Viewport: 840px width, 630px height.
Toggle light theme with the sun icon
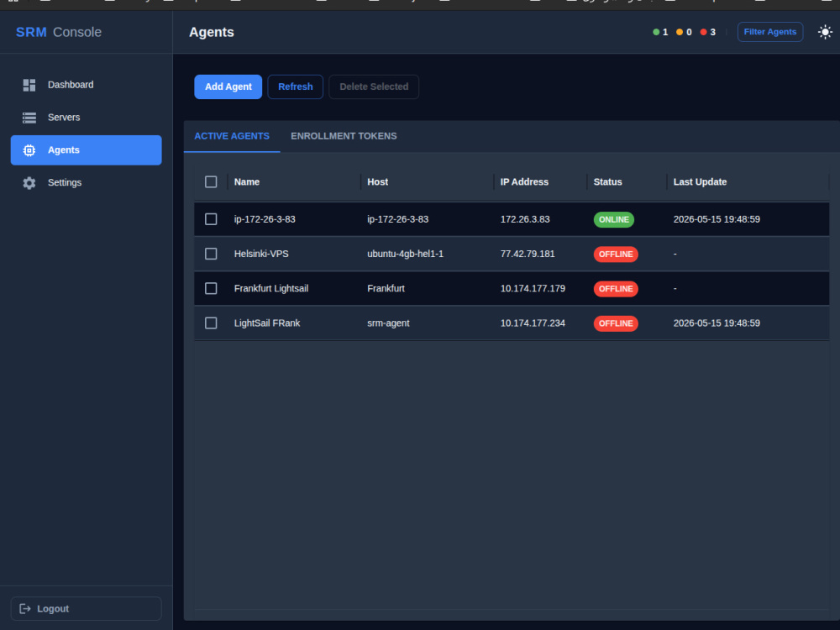tap(825, 32)
